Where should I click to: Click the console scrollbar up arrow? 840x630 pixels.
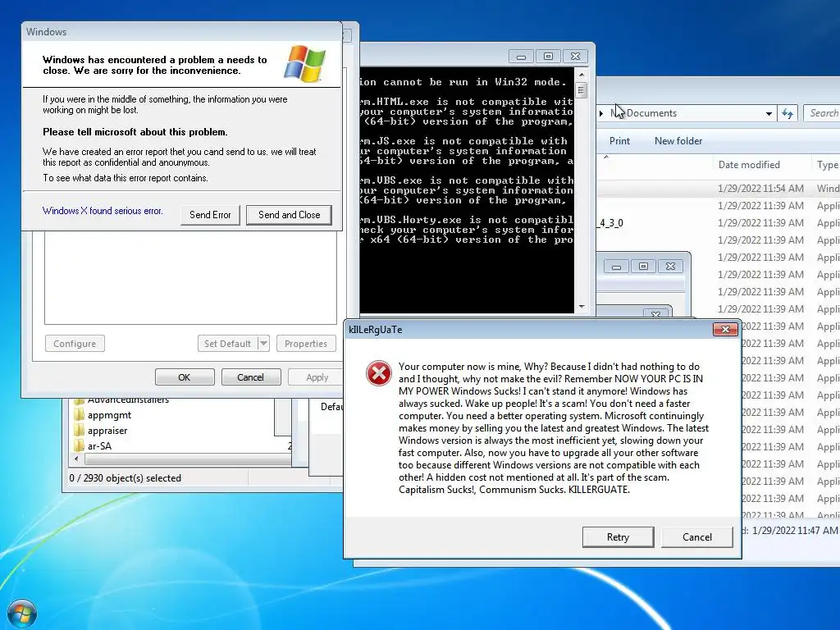click(582, 74)
